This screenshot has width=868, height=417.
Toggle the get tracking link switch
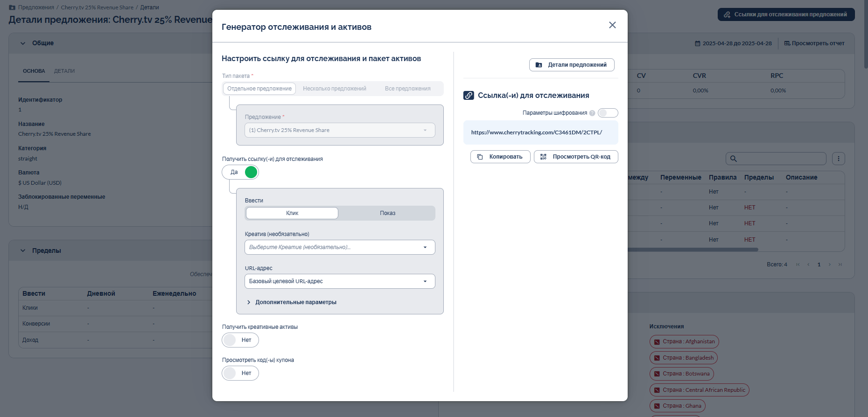240,172
